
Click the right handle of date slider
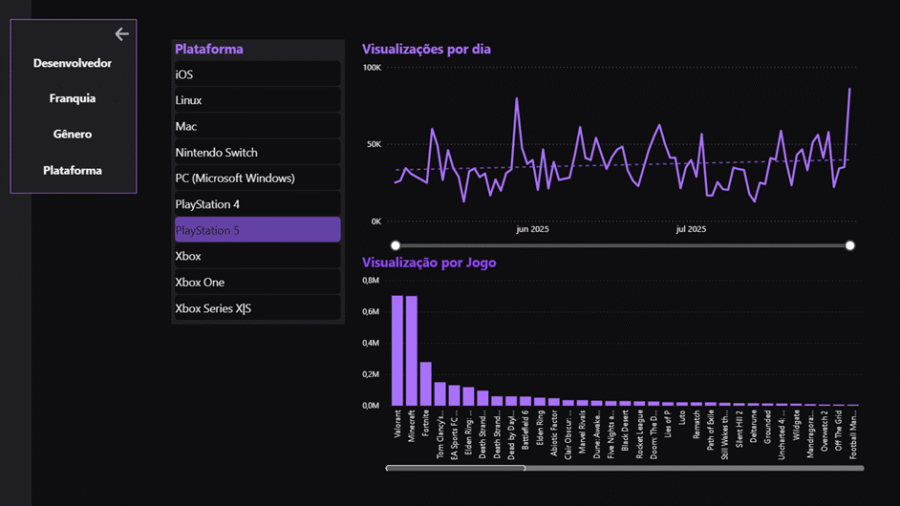point(850,245)
